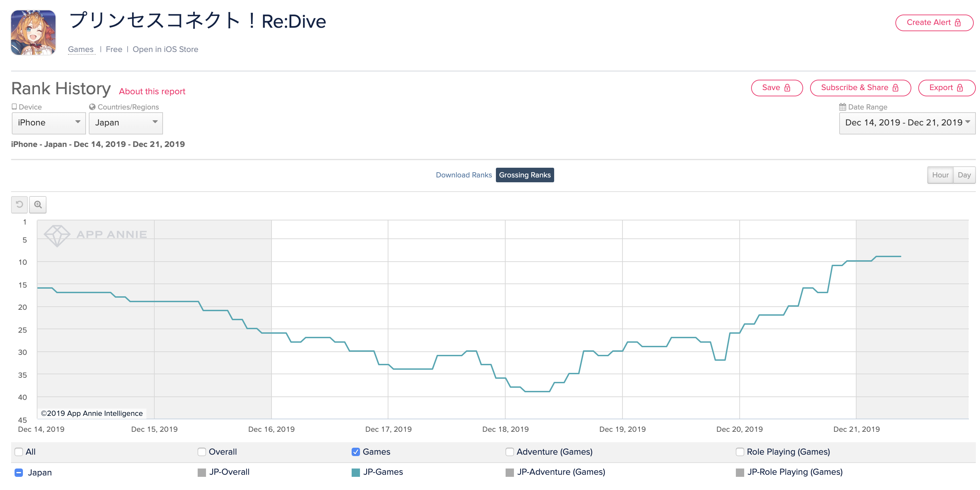
Task: Click the Rank History heading
Action: 61,89
